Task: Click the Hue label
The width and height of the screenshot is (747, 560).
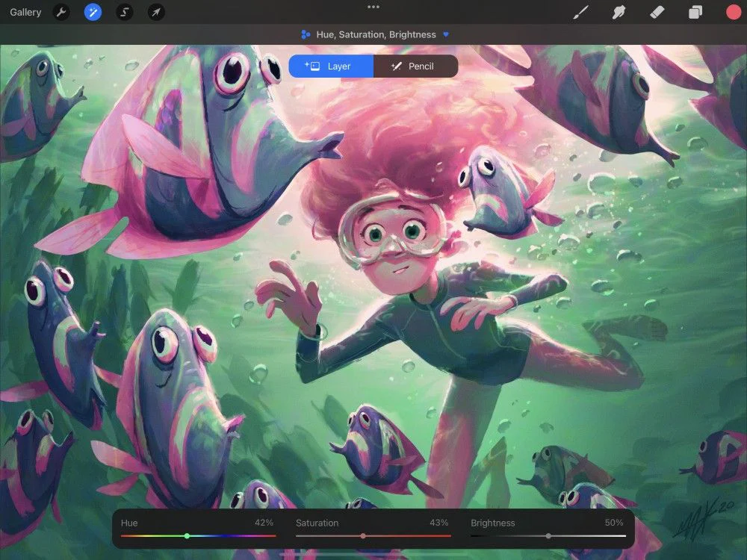Action: tap(129, 523)
